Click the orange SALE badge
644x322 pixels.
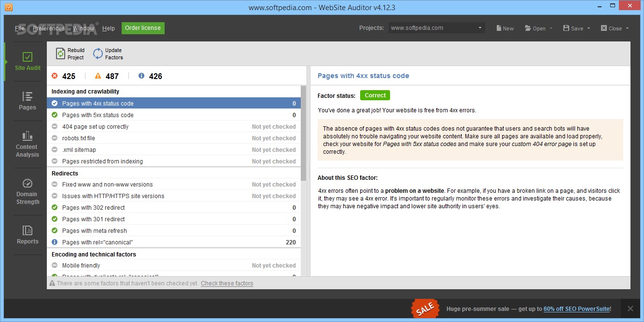point(425,309)
